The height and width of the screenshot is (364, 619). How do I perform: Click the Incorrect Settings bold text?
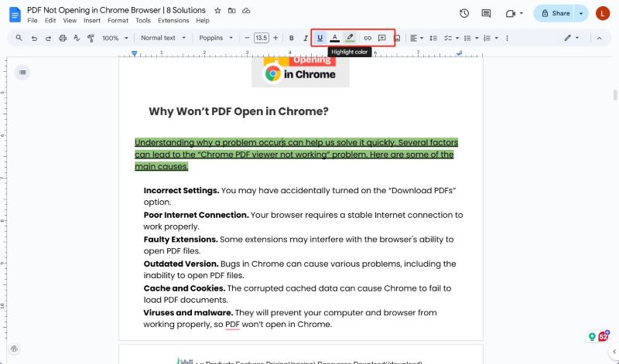click(181, 190)
